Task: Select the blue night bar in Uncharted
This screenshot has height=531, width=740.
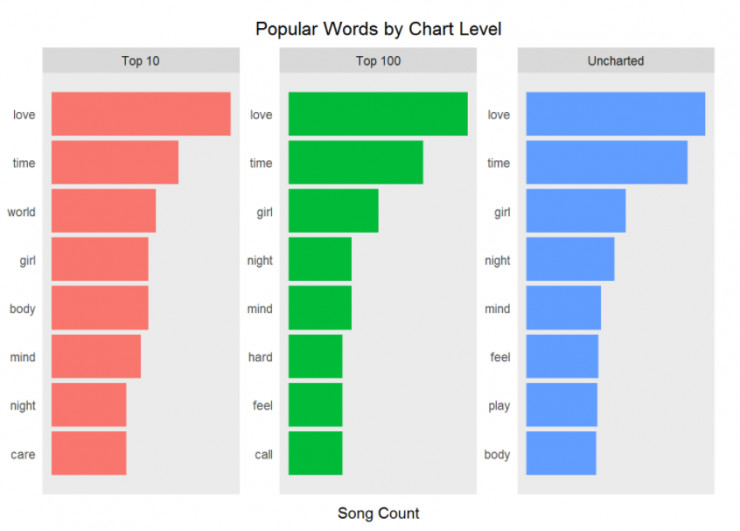Action: click(570, 259)
